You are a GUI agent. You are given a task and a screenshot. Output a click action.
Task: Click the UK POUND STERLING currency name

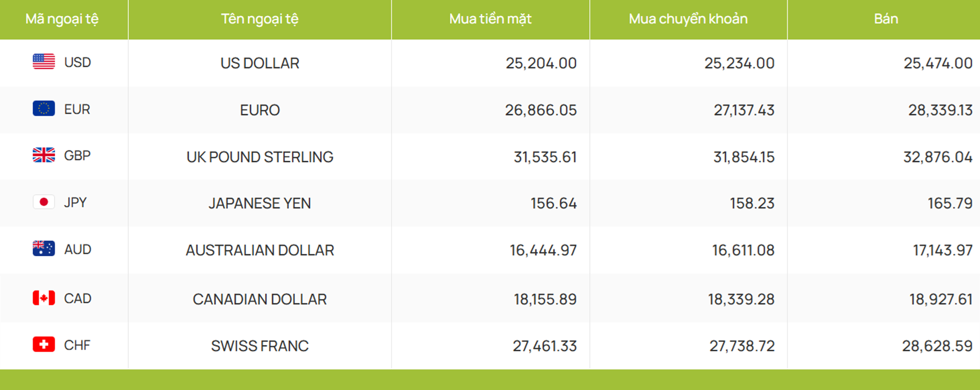click(x=260, y=157)
